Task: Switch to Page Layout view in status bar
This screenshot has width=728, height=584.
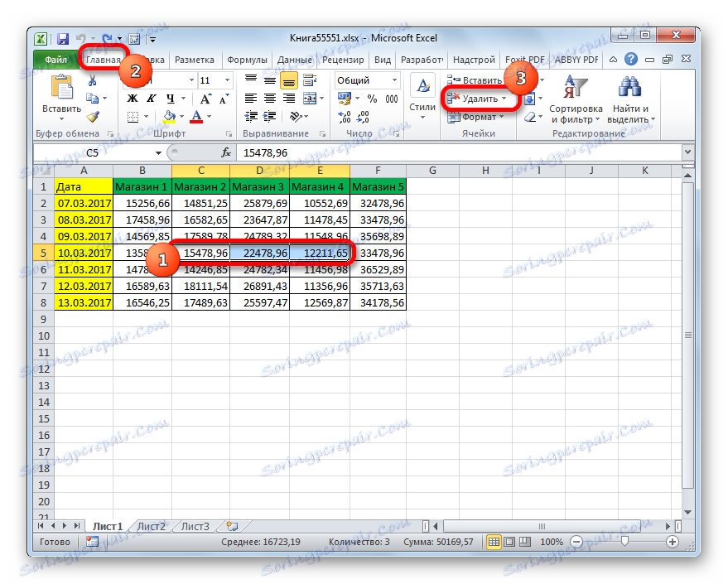Action: 509,542
